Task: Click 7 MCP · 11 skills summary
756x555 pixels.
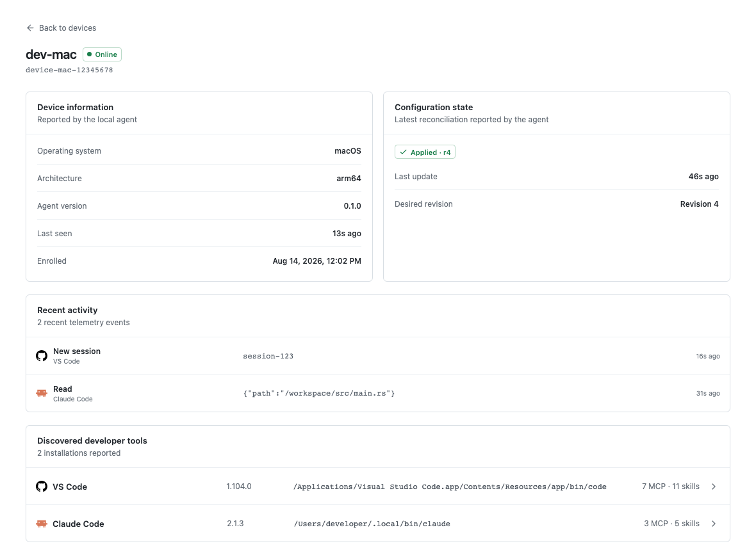Action: 671,487
